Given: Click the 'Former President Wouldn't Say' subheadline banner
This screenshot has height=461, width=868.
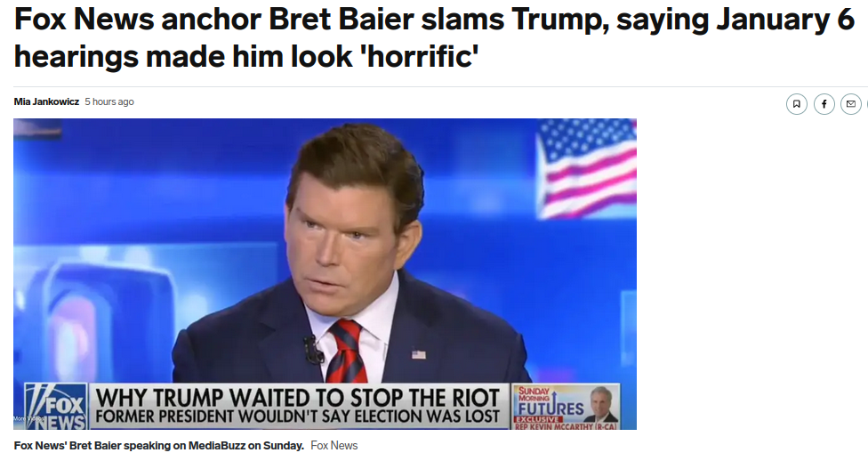Looking at the screenshot, I should [x=298, y=417].
